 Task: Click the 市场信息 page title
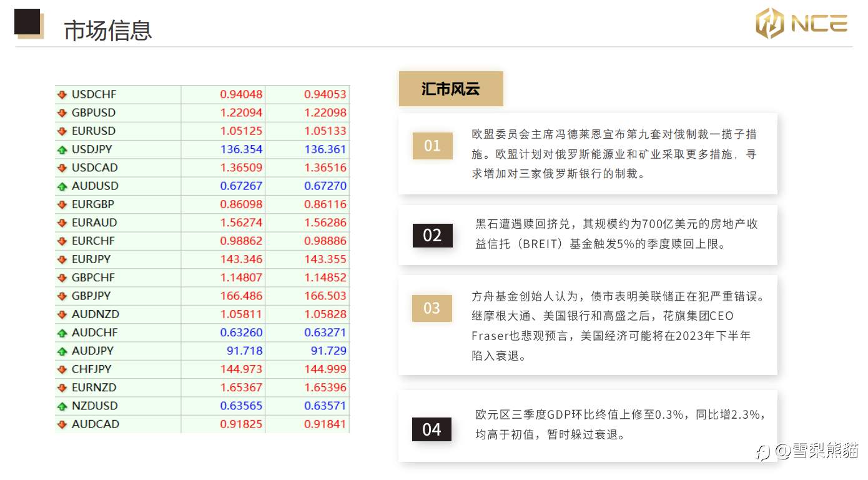(x=108, y=30)
